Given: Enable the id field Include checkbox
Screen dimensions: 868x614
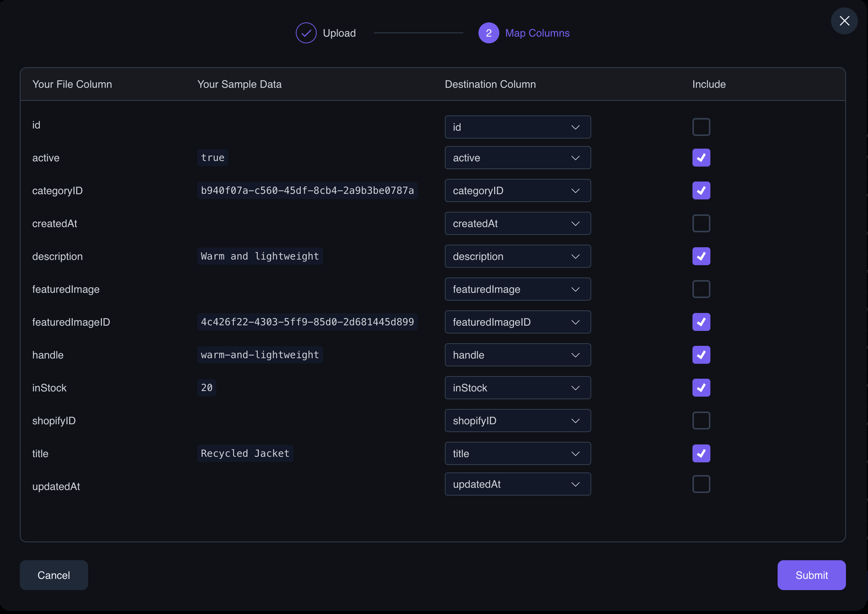Looking at the screenshot, I should click(701, 127).
